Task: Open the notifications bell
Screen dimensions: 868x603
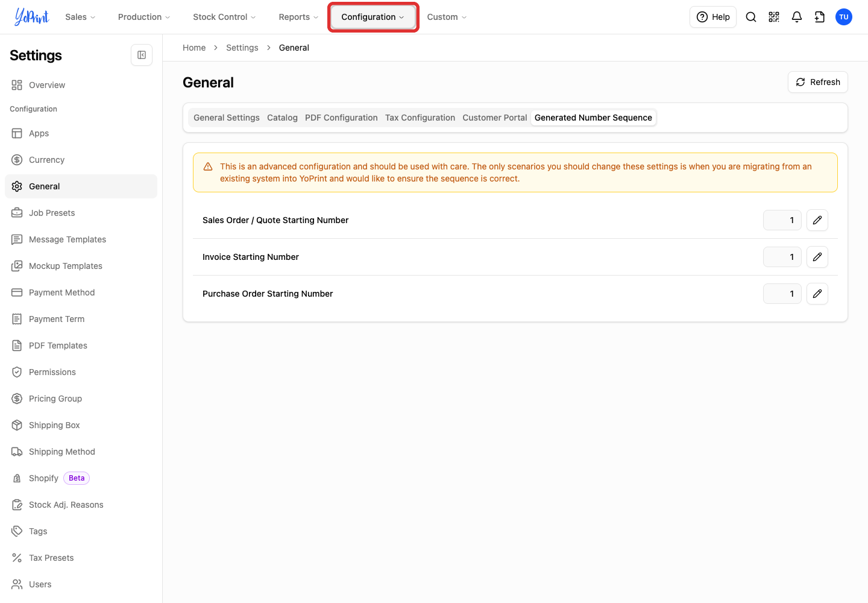Action: point(797,17)
